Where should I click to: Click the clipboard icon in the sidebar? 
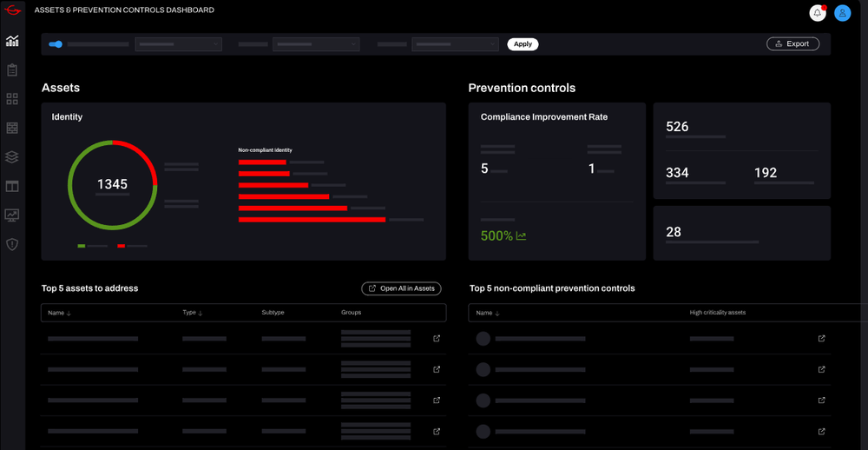point(12,70)
